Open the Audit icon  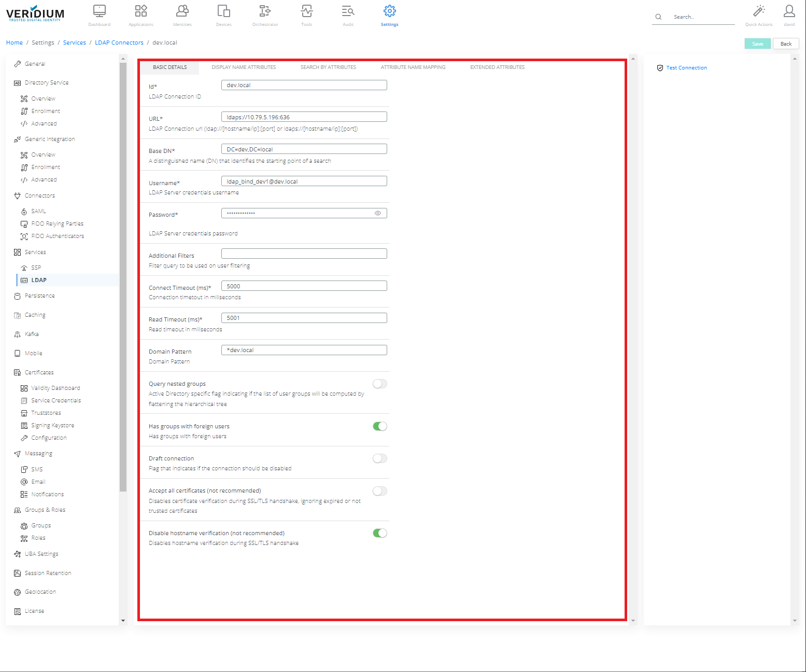tap(348, 11)
